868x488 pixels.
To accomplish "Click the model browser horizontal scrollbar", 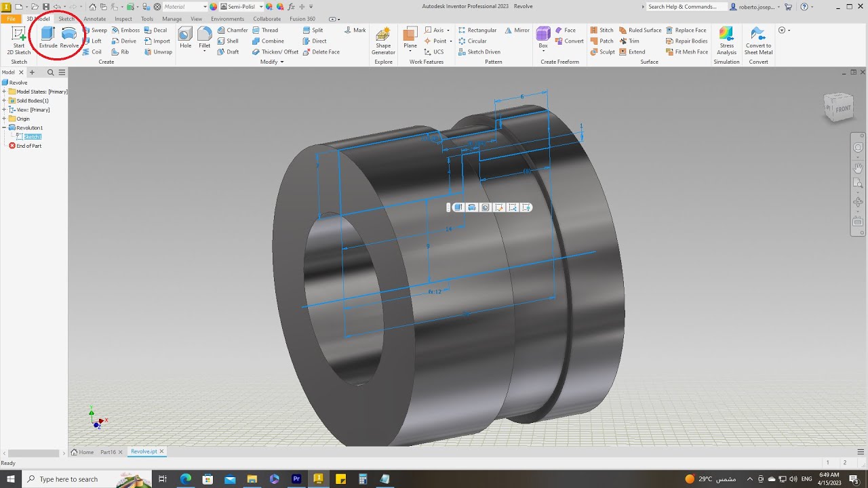I will point(32,453).
